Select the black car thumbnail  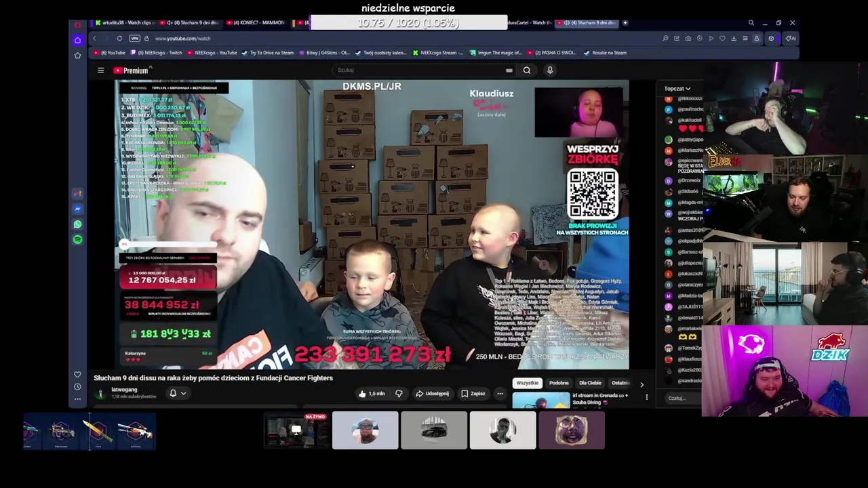coord(434,430)
